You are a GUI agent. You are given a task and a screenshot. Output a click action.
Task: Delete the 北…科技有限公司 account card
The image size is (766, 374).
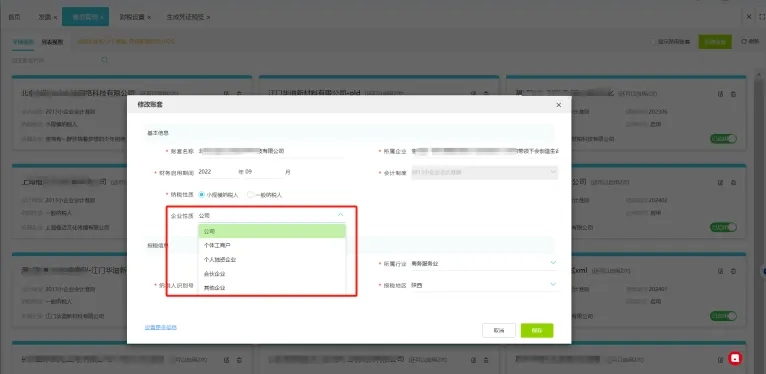[239, 93]
